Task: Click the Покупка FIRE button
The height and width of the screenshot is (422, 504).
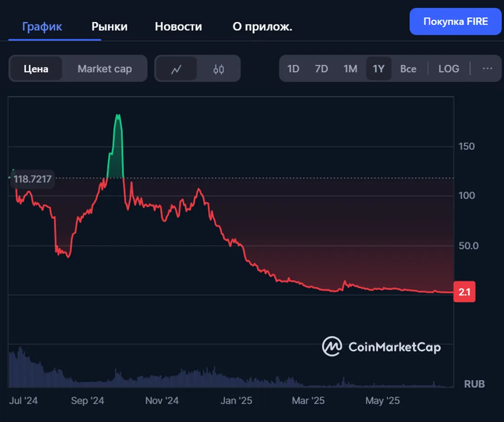Action: (455, 22)
